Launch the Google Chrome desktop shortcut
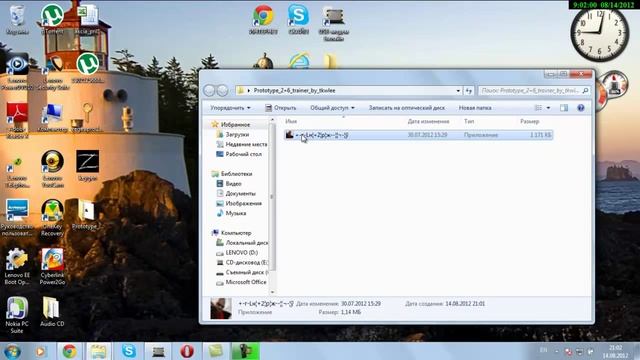Image resolution: width=640 pixels, height=360 pixels. click(263, 19)
